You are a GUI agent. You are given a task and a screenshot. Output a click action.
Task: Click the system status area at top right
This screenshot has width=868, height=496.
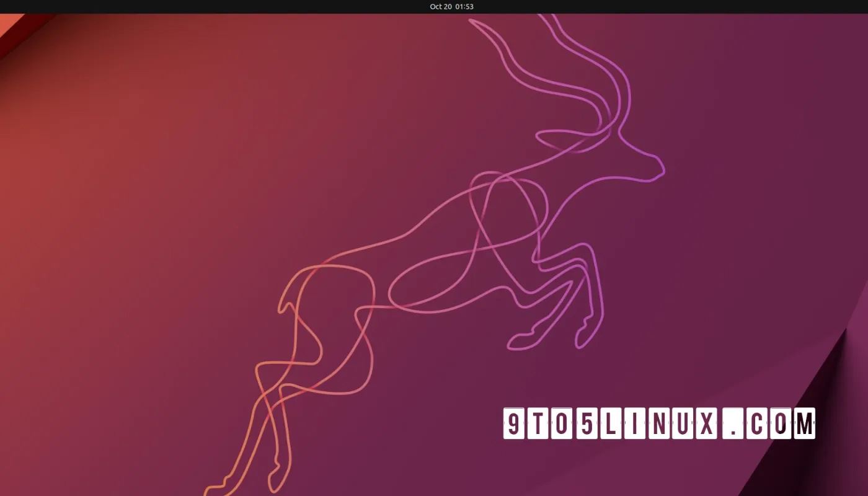pyautogui.click(x=849, y=6)
